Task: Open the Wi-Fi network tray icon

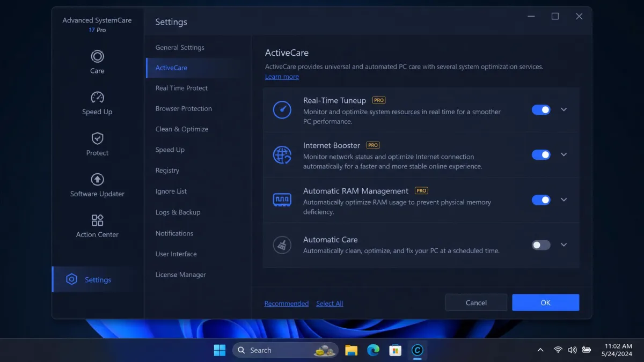Action: click(558, 350)
